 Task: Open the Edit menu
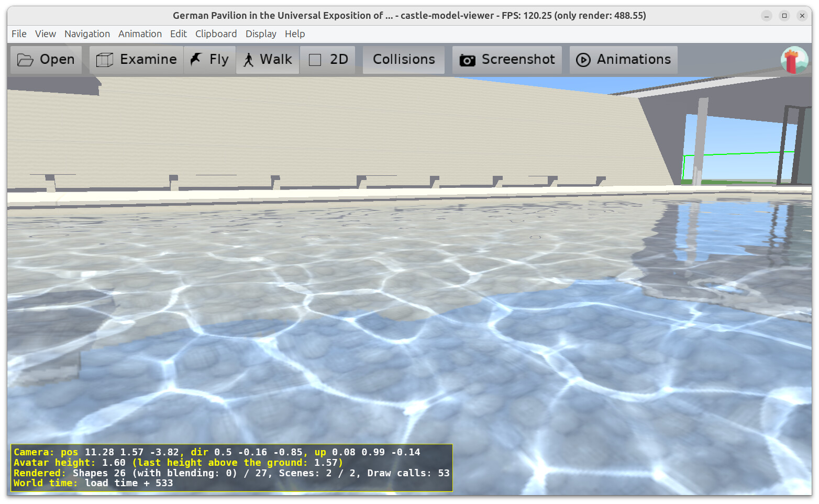[x=178, y=34]
